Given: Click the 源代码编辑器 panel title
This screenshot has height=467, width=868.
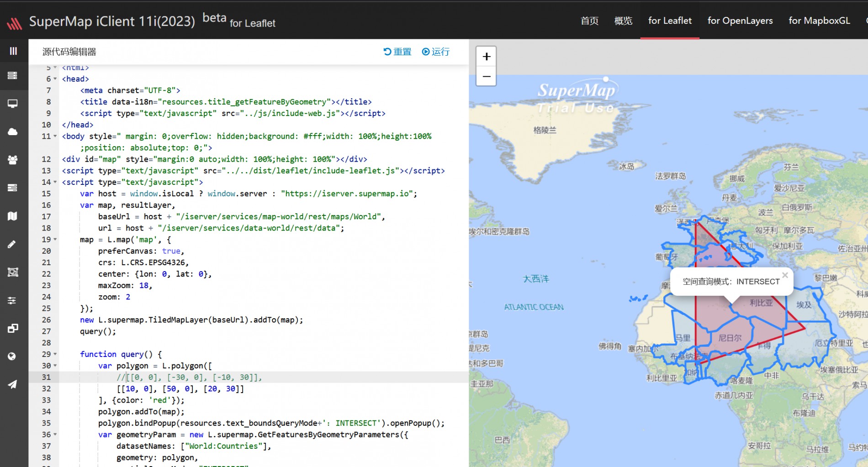Looking at the screenshot, I should [x=69, y=52].
